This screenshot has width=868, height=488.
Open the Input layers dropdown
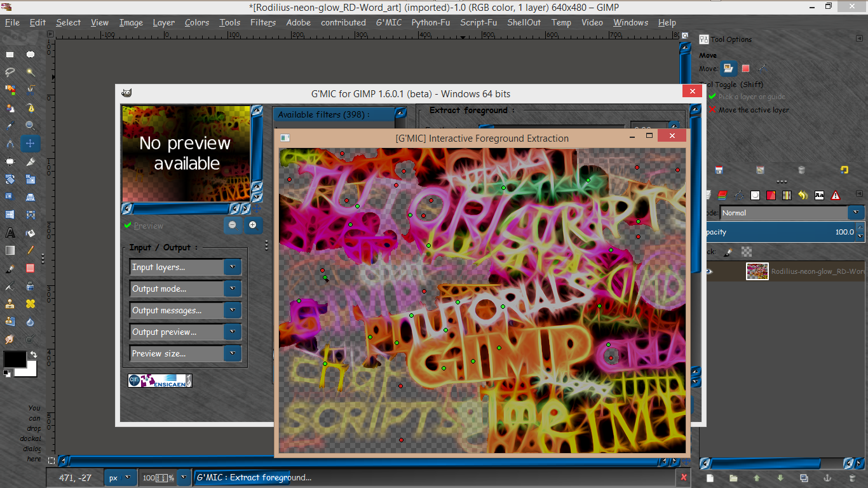(186, 268)
